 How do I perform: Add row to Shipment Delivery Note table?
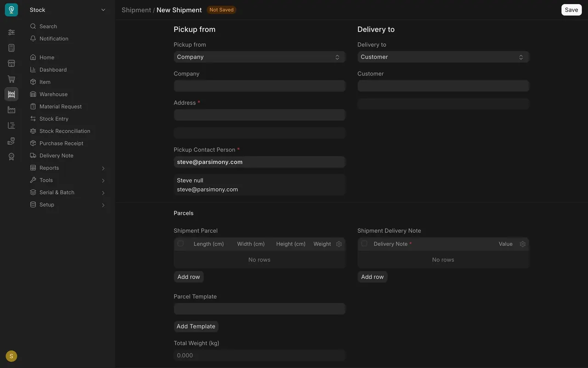click(373, 277)
